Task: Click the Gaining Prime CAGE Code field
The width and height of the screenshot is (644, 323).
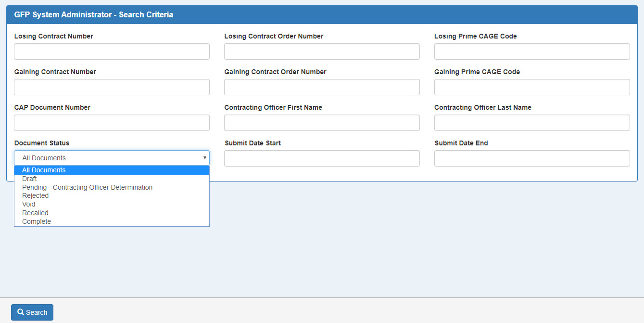Action: pos(532,87)
